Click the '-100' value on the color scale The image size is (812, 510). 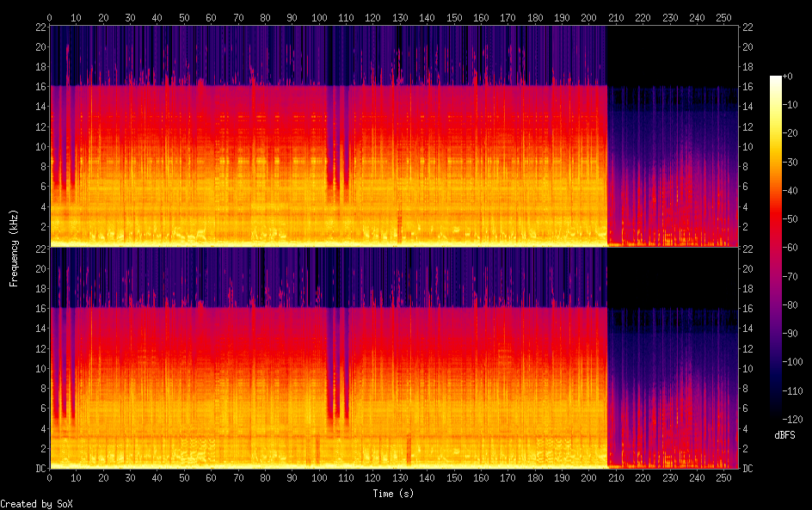pyautogui.click(x=793, y=362)
